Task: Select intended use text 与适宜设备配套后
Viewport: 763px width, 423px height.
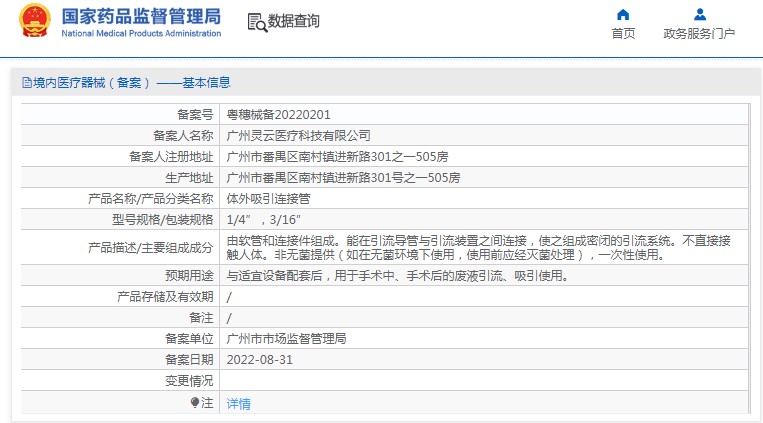Action: coord(398,276)
